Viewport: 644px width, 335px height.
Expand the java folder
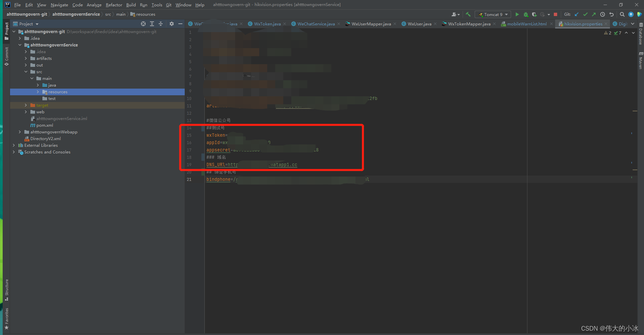tap(38, 85)
